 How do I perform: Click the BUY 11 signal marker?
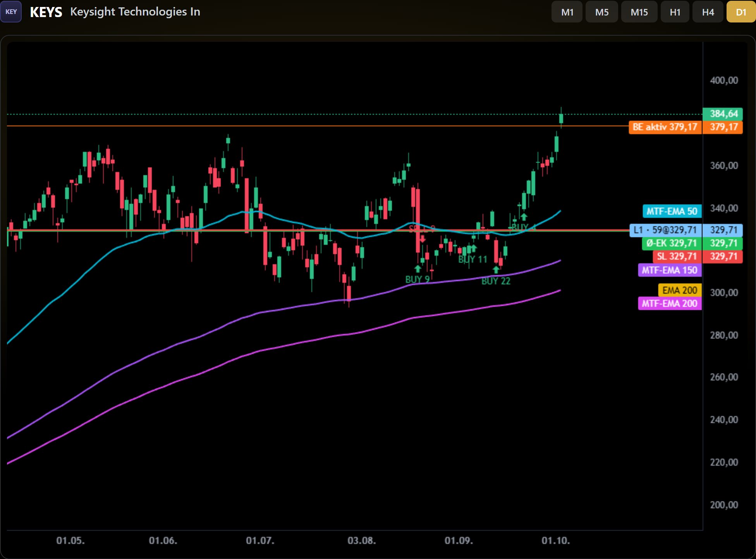[x=472, y=255]
